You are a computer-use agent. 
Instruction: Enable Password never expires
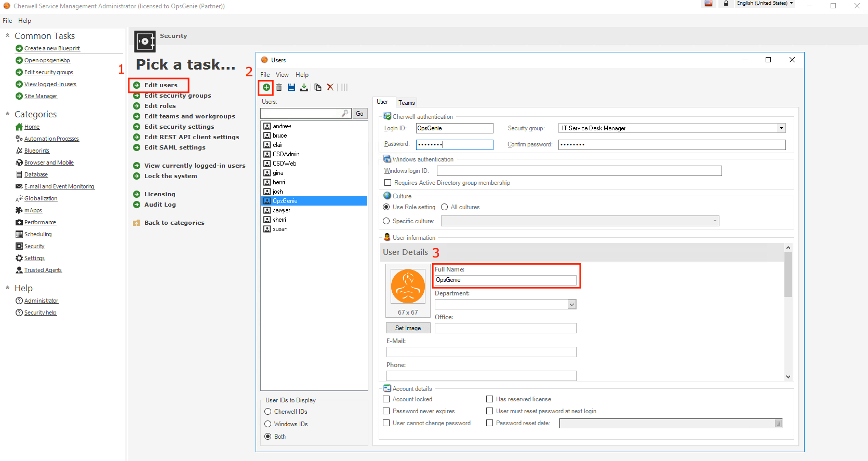point(386,411)
